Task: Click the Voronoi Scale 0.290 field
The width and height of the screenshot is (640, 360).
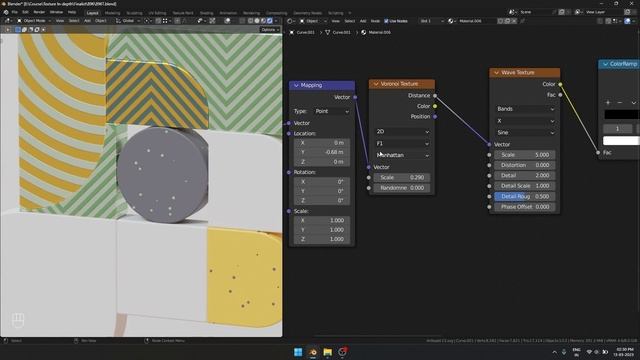Action: coord(402,178)
